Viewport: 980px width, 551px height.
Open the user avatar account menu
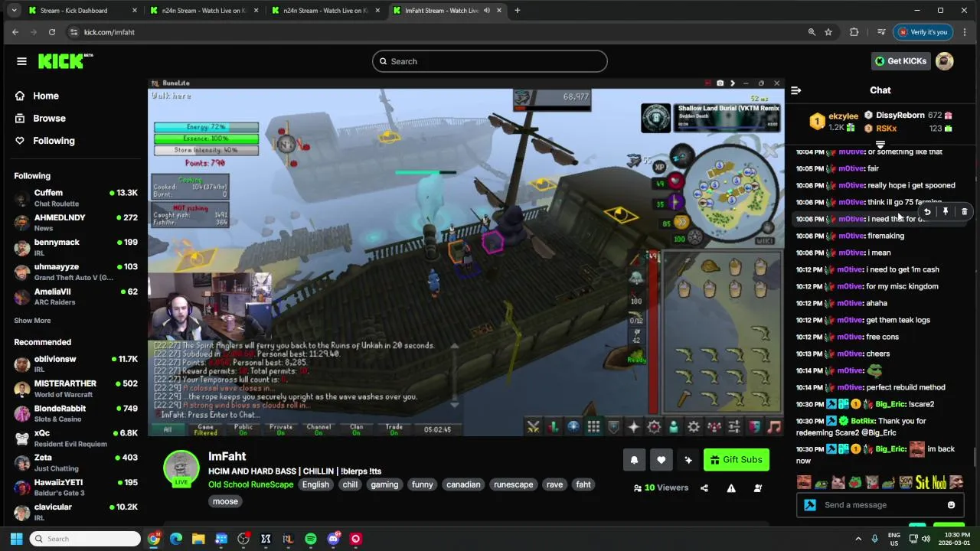945,61
